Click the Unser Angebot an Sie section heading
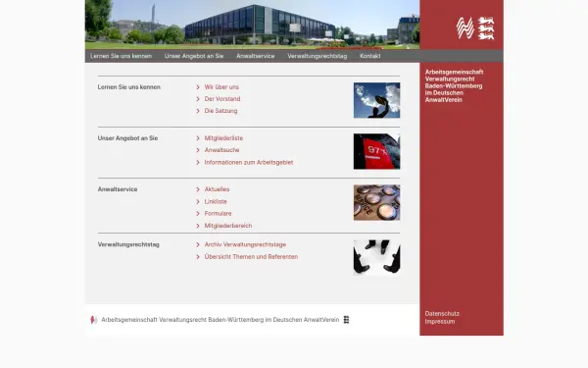Image resolution: width=588 pixels, height=368 pixels. coord(127,138)
